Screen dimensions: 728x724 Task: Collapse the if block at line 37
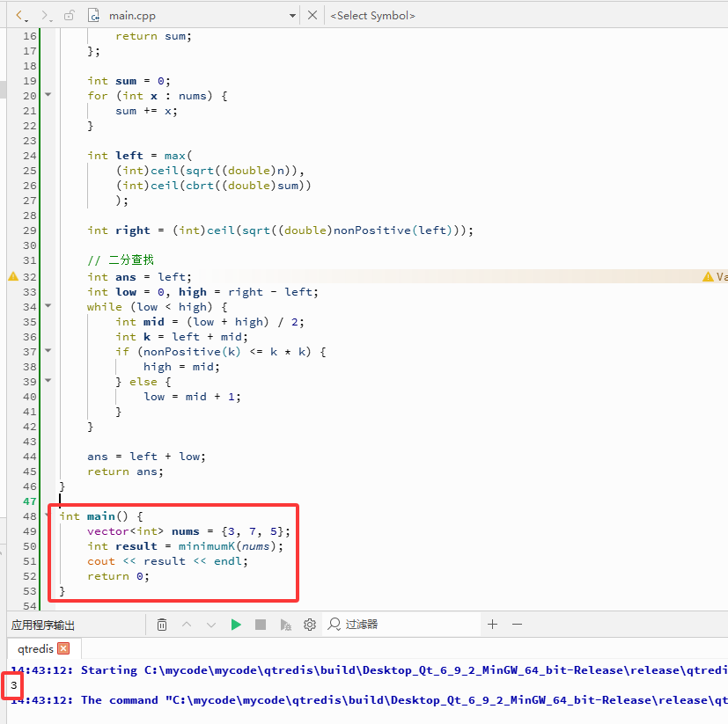point(48,351)
